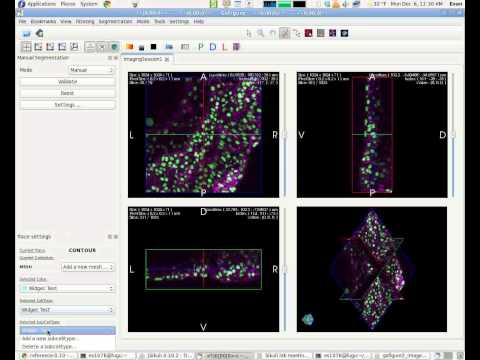Screen dimensions: 480x360
Task: Click the top-left view slice slider
Action: point(285,135)
